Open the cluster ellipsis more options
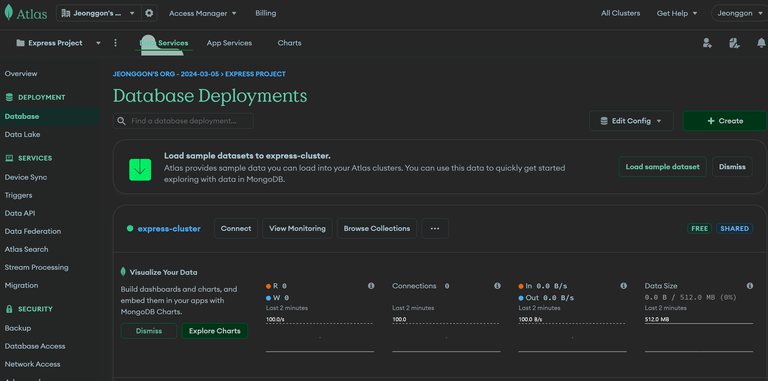Image resolution: width=768 pixels, height=381 pixels. click(435, 228)
